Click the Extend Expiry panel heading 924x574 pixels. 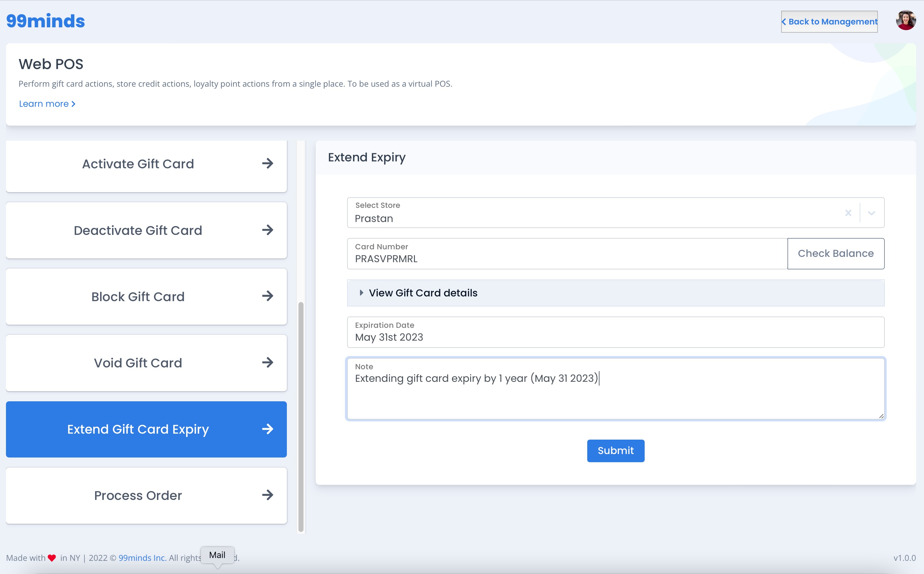pyautogui.click(x=367, y=157)
